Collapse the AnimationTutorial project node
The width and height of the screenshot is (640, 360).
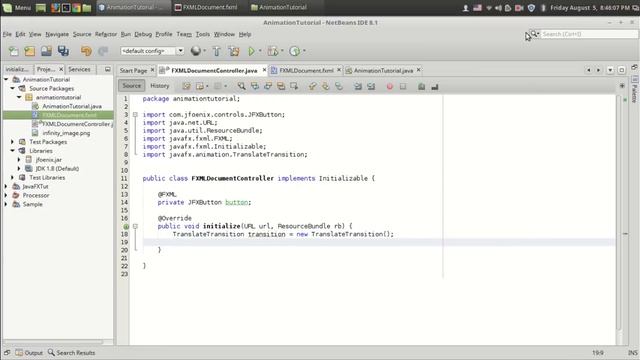click(x=6, y=79)
